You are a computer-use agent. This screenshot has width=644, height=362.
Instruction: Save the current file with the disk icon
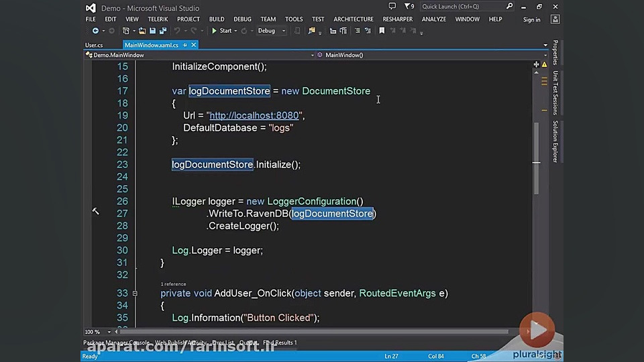pos(152,31)
